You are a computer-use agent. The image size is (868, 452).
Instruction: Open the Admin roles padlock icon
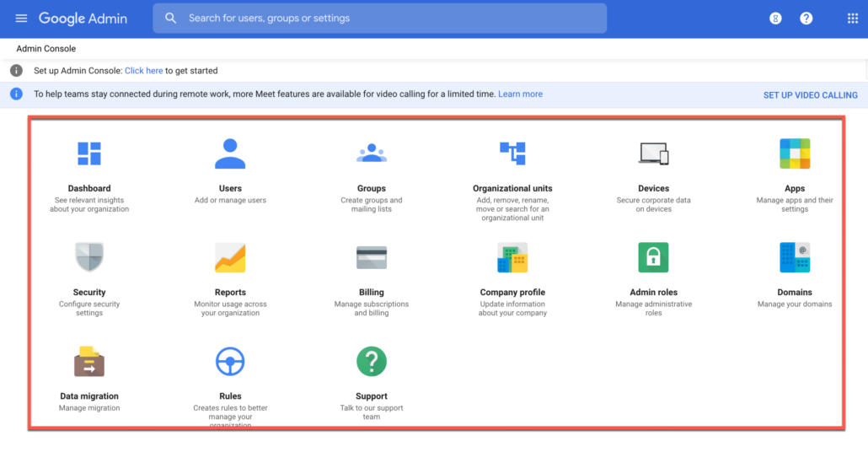pos(654,257)
